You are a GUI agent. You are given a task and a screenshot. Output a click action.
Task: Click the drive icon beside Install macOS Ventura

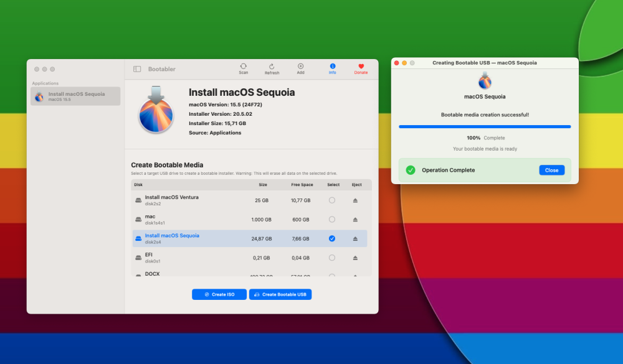[138, 200]
